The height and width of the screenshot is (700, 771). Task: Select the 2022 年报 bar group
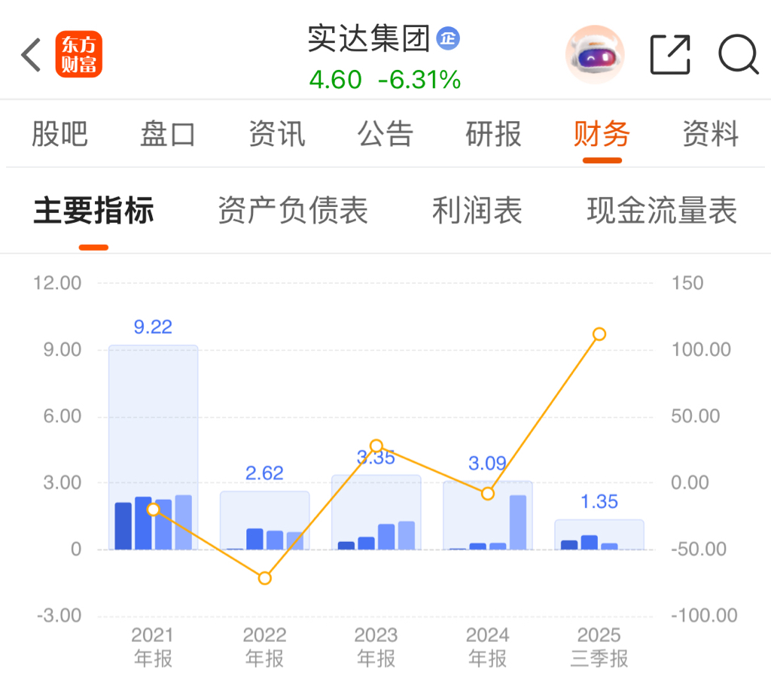[264, 520]
